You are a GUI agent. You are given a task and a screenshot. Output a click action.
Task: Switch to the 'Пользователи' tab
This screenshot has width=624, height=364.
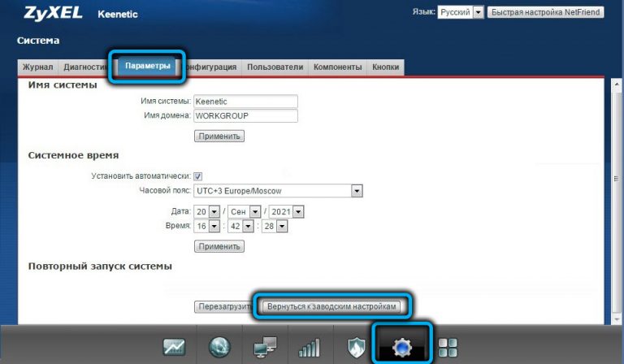click(x=275, y=67)
